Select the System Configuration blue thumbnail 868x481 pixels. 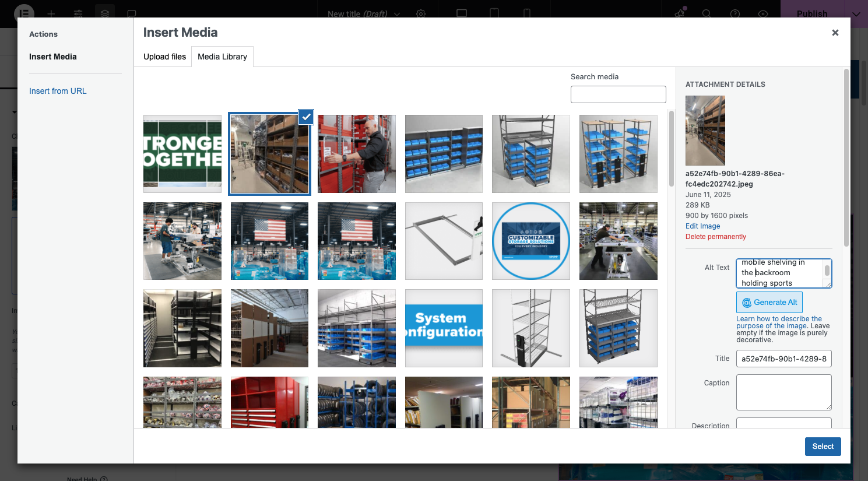[x=444, y=328]
